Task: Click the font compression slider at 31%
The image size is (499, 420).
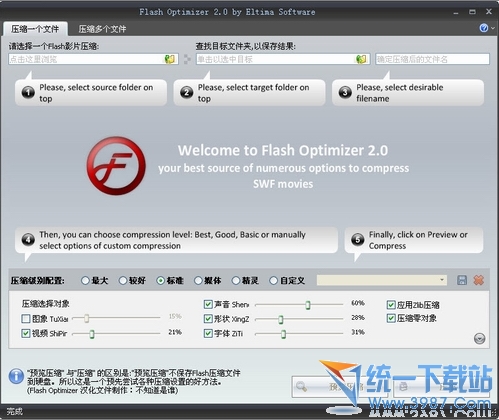Action: (x=283, y=334)
